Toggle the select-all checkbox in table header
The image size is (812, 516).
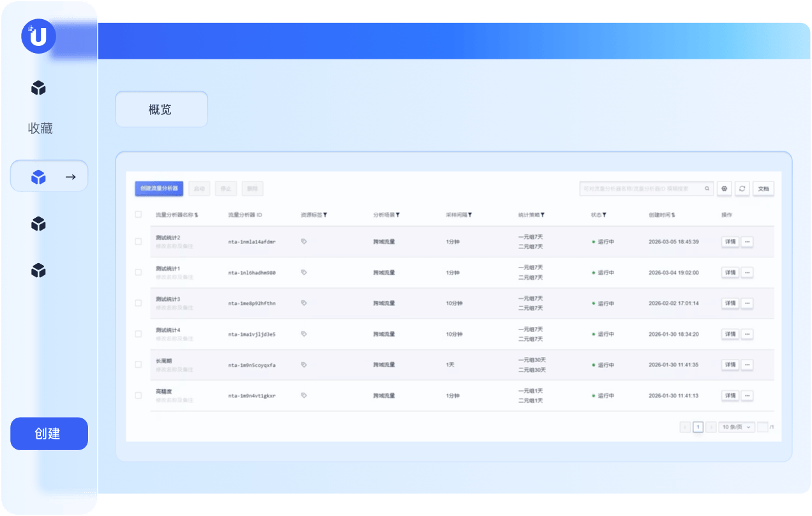[x=139, y=215]
